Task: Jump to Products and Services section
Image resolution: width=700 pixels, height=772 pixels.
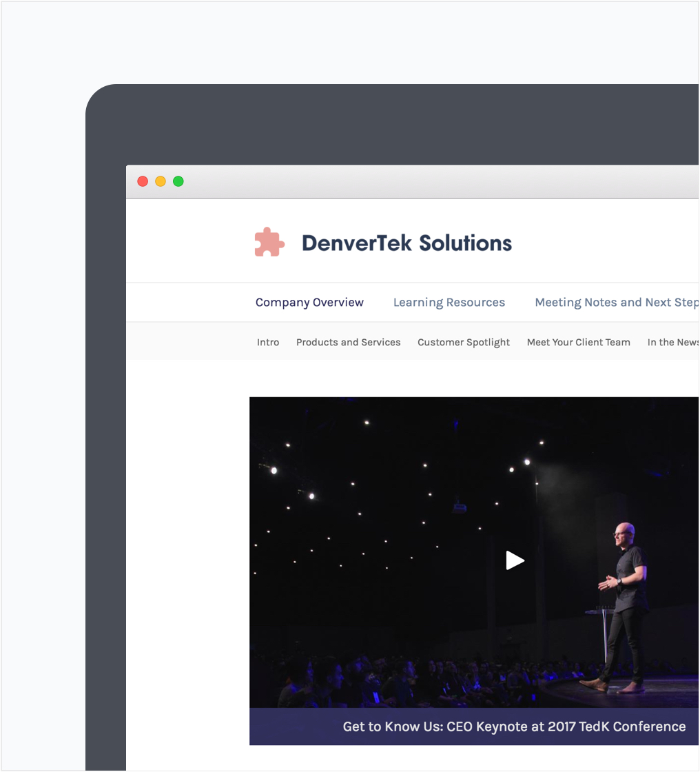Action: [x=348, y=343]
